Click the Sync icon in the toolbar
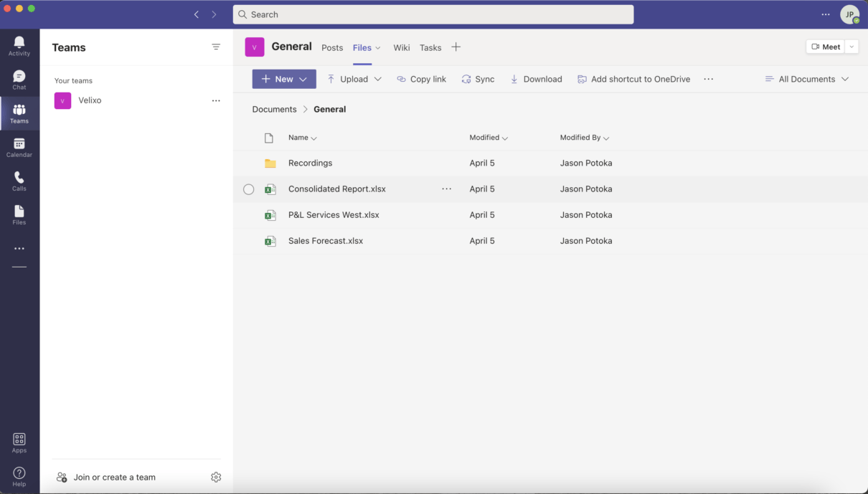868x494 pixels. [x=466, y=79]
